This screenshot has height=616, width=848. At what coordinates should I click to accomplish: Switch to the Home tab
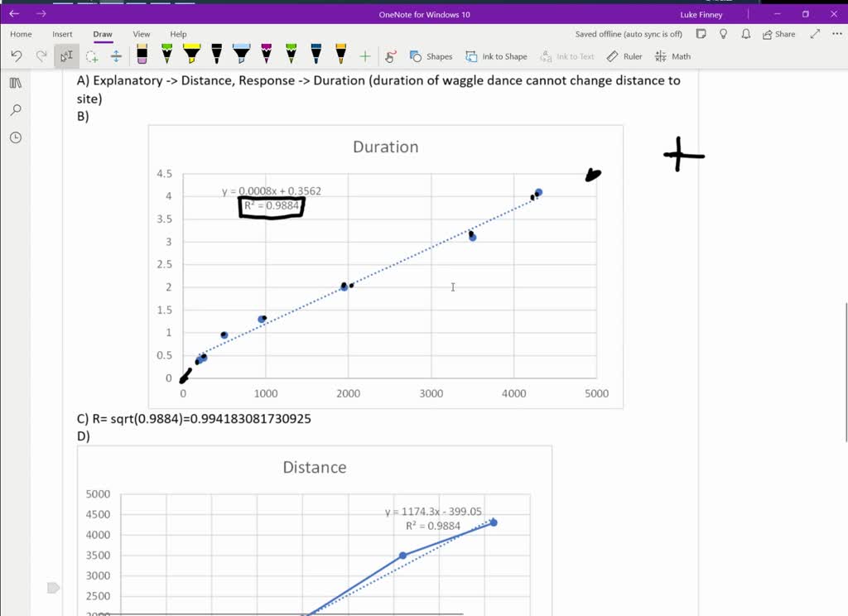click(x=21, y=34)
